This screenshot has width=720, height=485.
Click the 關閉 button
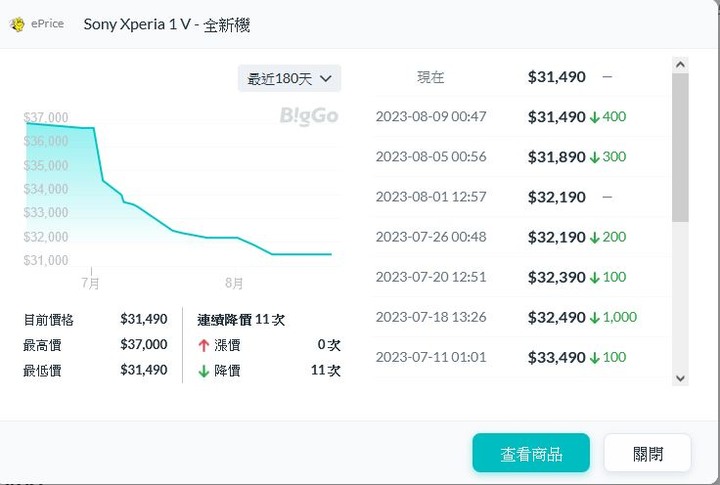[647, 453]
